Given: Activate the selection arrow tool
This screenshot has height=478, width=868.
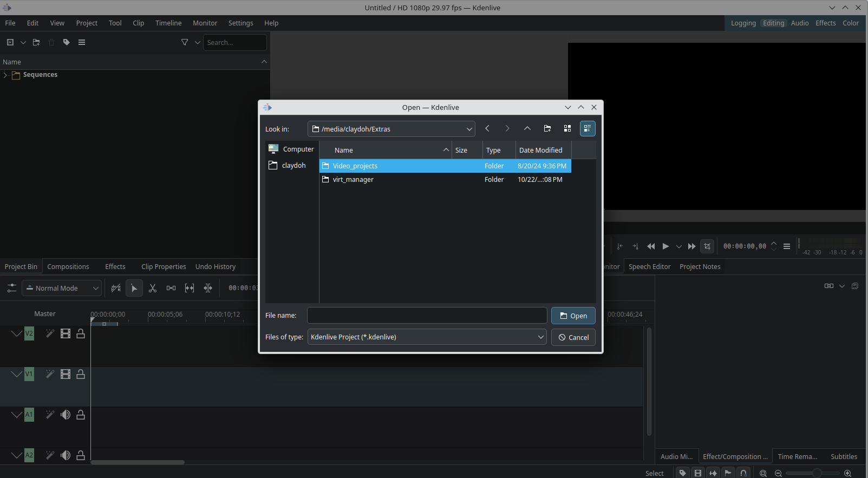Looking at the screenshot, I should (134, 288).
